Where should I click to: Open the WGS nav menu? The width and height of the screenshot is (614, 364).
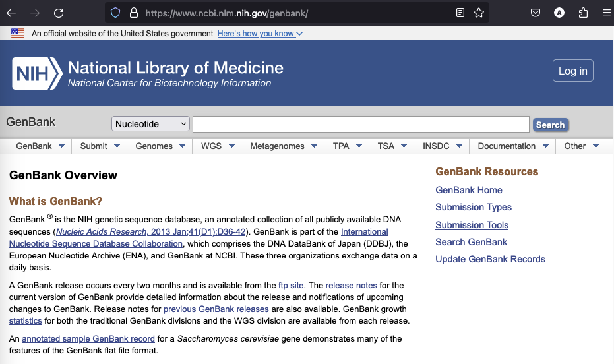pyautogui.click(x=217, y=146)
